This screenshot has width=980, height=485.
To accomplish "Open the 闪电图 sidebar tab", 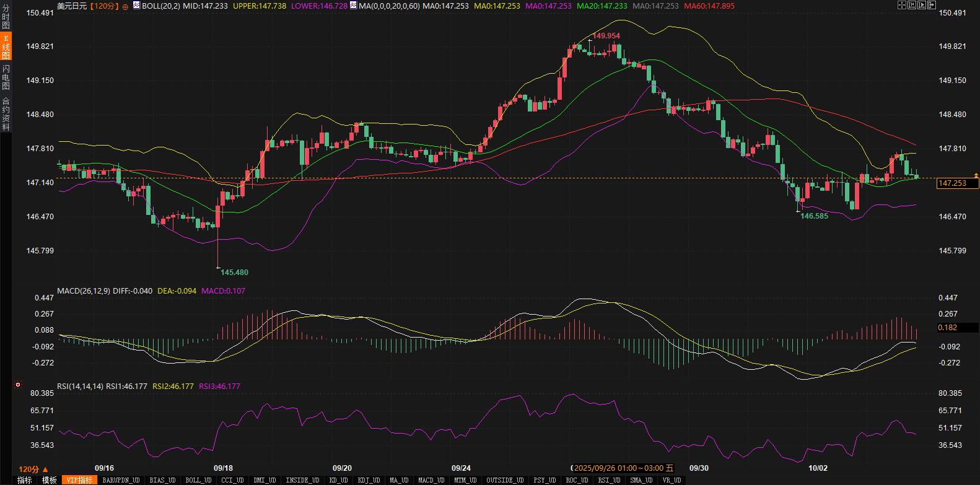I will pos(6,77).
